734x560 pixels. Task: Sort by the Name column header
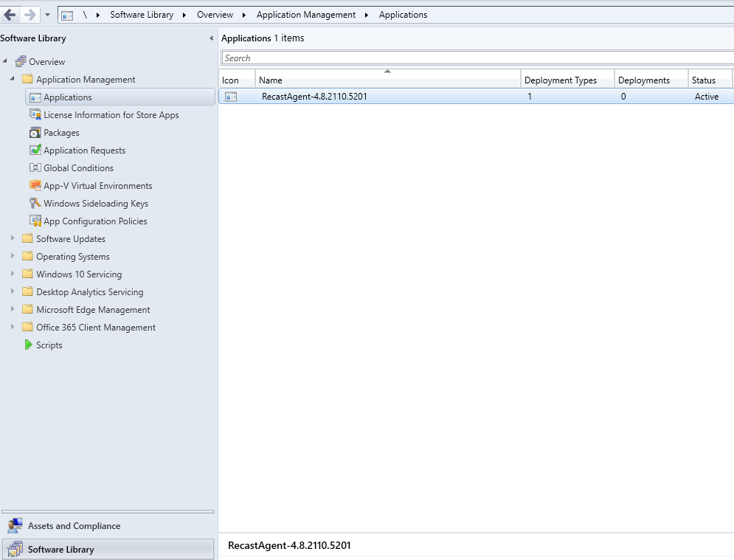[x=388, y=80]
